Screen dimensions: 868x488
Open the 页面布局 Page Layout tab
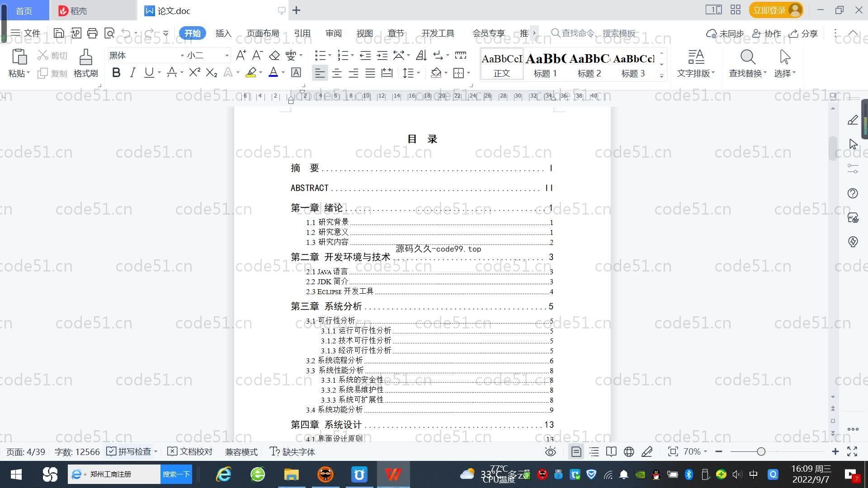tap(263, 33)
